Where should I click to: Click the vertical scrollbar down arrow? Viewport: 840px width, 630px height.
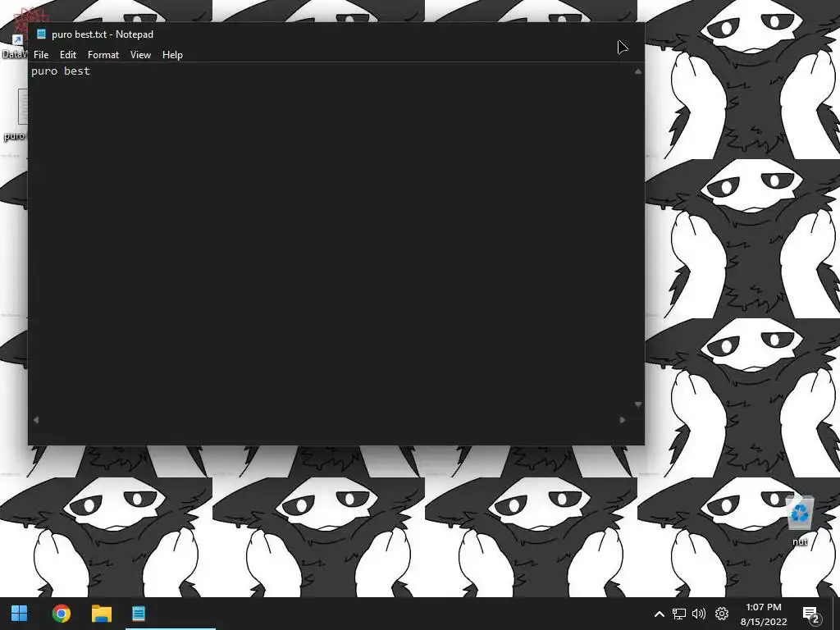(637, 404)
